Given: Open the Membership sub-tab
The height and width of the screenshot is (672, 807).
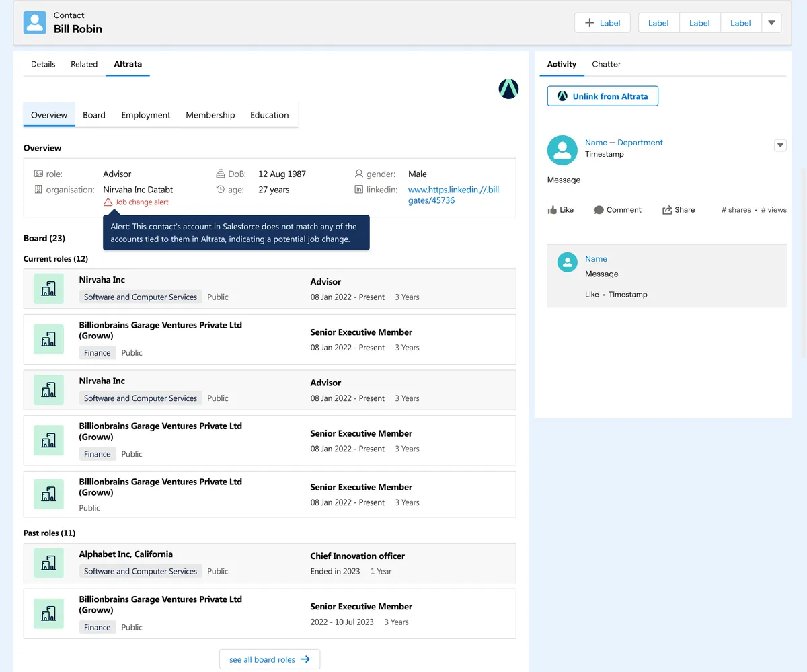Looking at the screenshot, I should click(x=210, y=115).
